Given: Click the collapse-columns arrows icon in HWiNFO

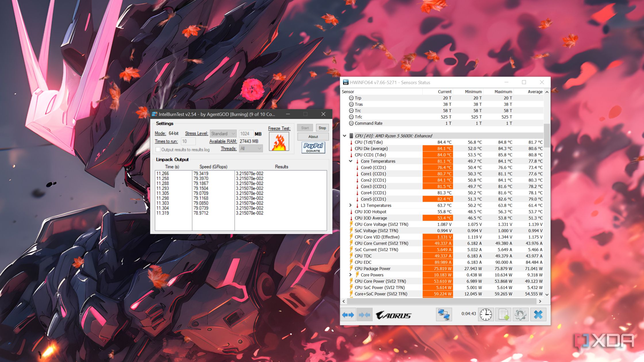Looking at the screenshot, I should [365, 315].
